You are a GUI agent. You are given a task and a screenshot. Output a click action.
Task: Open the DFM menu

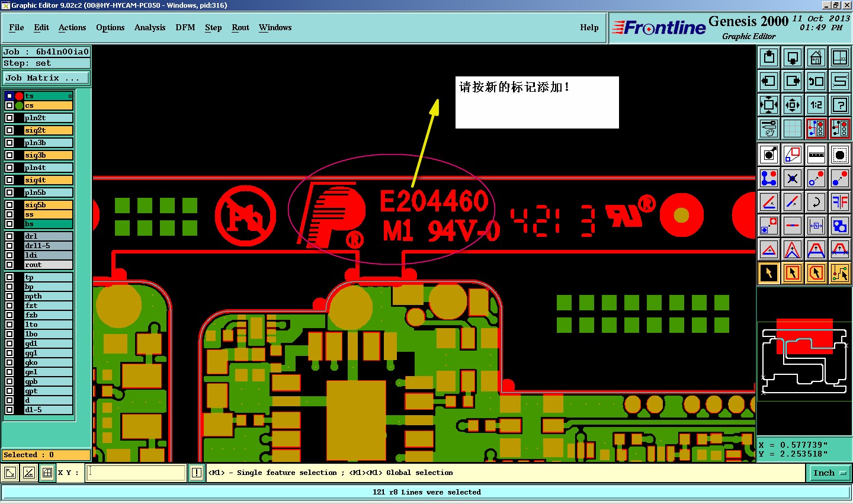(185, 27)
